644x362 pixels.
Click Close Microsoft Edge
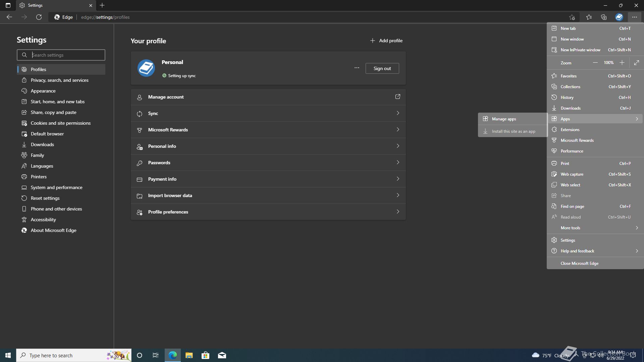tap(595, 263)
